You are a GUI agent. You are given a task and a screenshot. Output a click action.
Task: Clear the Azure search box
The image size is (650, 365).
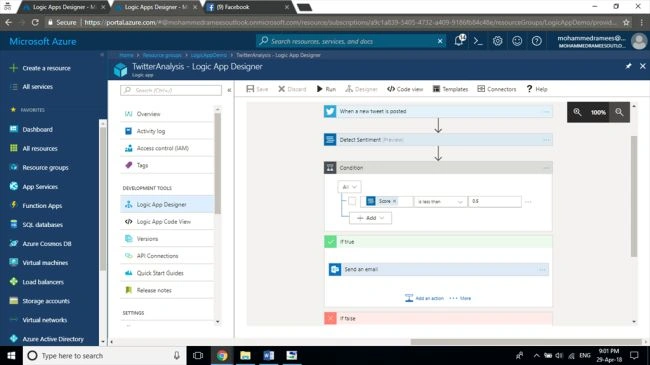[440, 41]
